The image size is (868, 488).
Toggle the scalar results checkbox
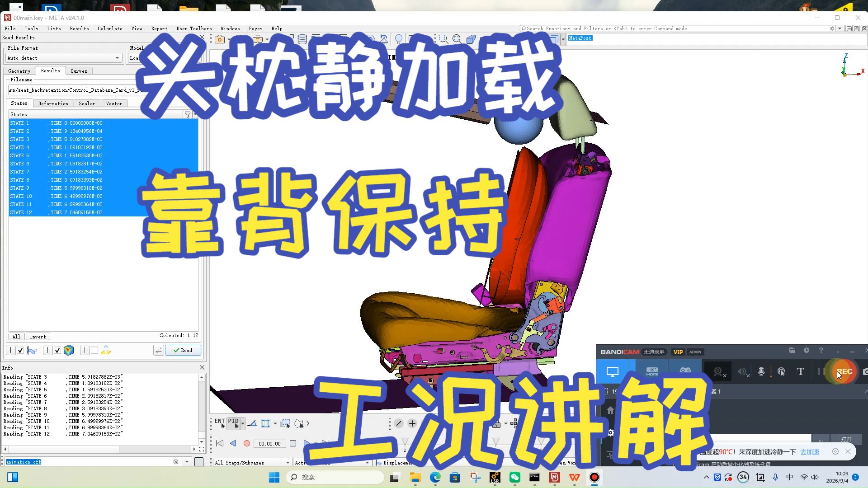(x=57, y=350)
